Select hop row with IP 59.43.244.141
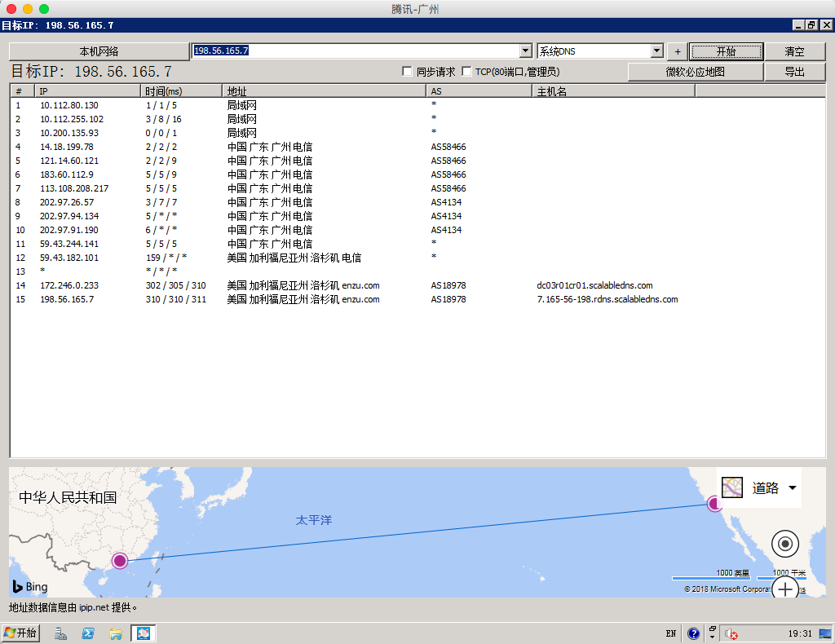Image resolution: width=835 pixels, height=644 pixels. pyautogui.click(x=417, y=244)
